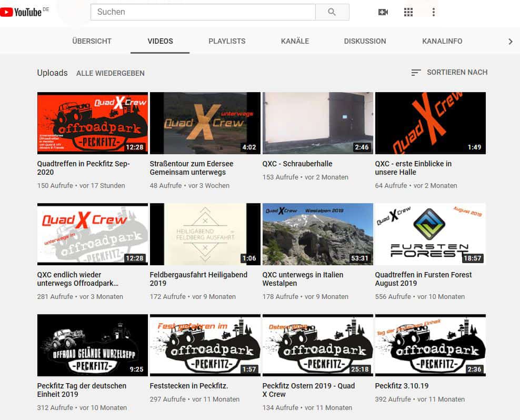Image resolution: width=520 pixels, height=420 pixels.
Task: Click title QXC - erste Einblicke in unsere Halle
Action: pyautogui.click(x=414, y=168)
